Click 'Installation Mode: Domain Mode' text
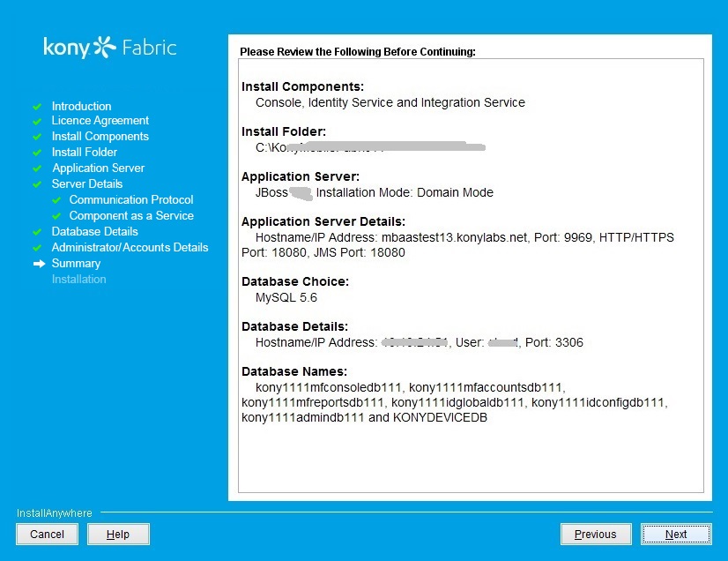This screenshot has height=561, width=728. tap(405, 192)
